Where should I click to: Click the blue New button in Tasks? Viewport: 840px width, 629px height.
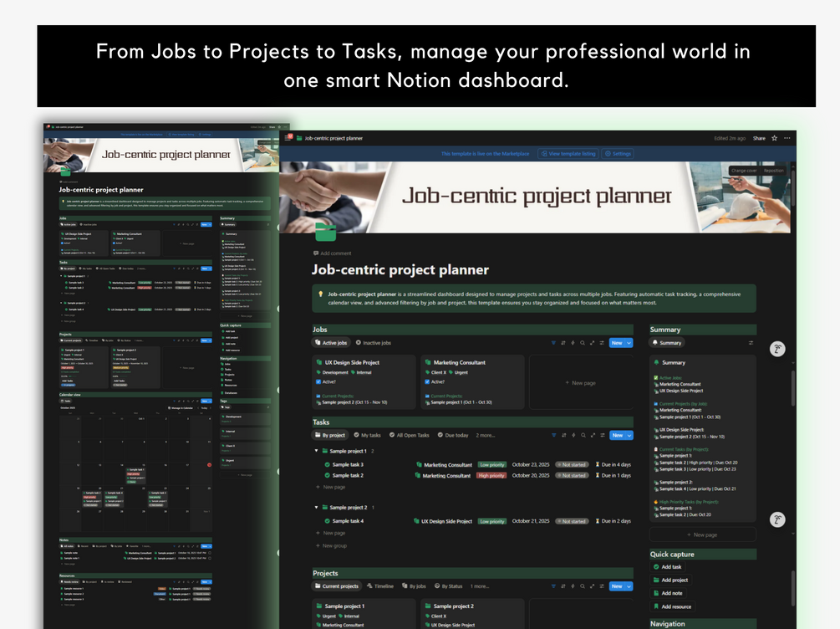coord(618,436)
